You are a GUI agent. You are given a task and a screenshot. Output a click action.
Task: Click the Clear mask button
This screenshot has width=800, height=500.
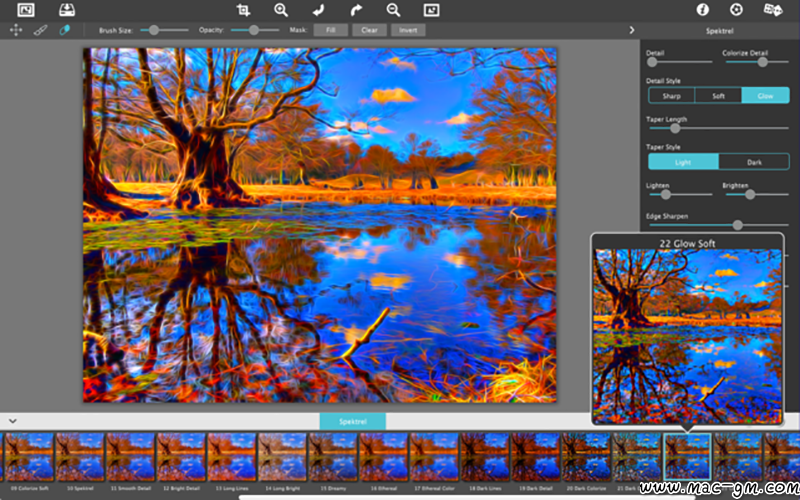point(369,30)
